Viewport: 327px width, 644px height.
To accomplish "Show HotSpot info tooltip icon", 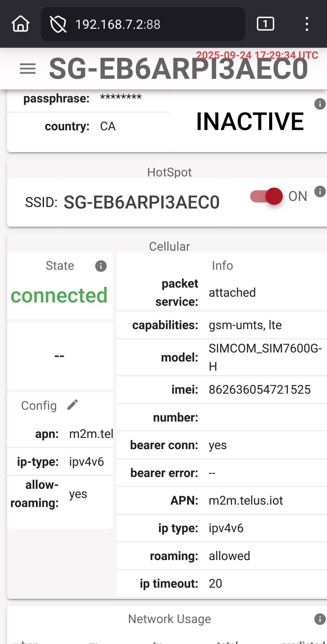I will coord(320,192).
